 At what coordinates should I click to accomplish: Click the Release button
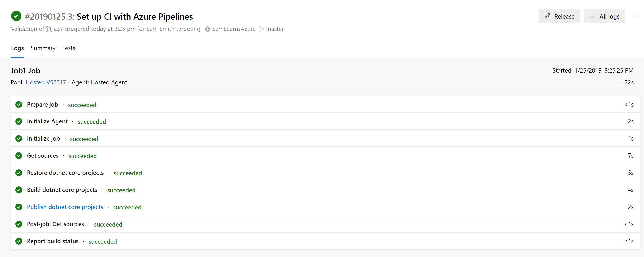coord(559,16)
